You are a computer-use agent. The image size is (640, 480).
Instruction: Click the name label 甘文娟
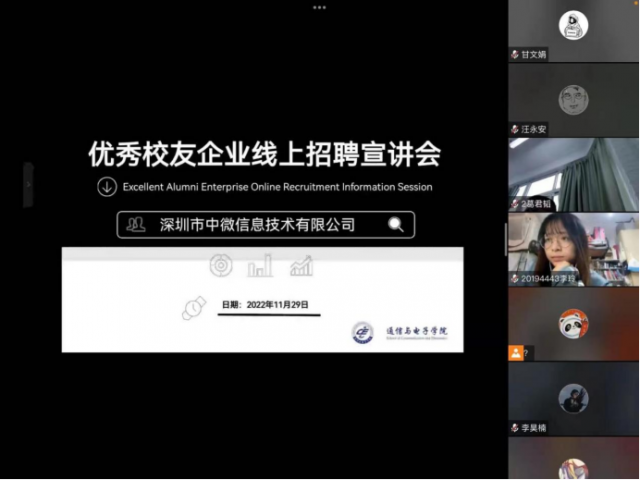tap(533, 54)
